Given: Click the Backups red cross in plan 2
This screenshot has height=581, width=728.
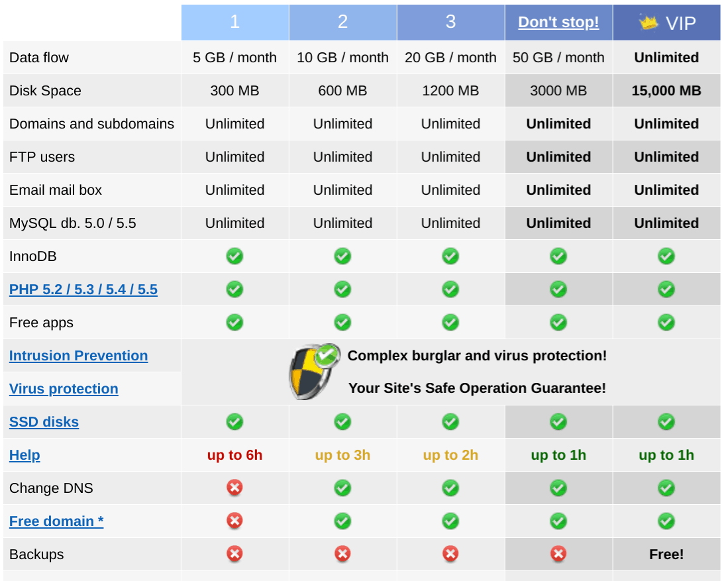Looking at the screenshot, I should (x=342, y=554).
